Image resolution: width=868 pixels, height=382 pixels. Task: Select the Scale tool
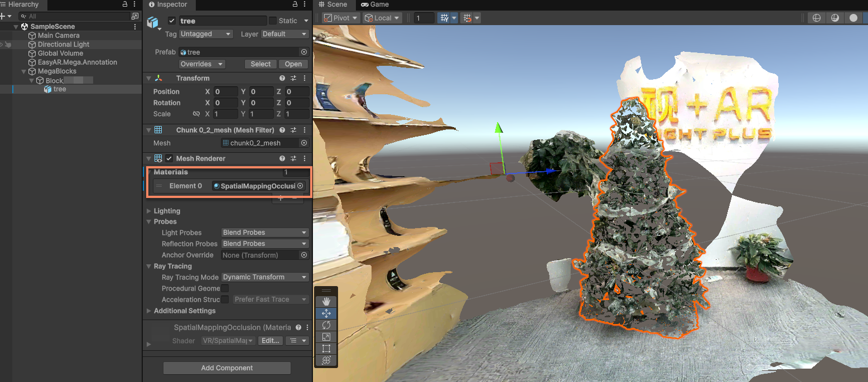tap(326, 336)
